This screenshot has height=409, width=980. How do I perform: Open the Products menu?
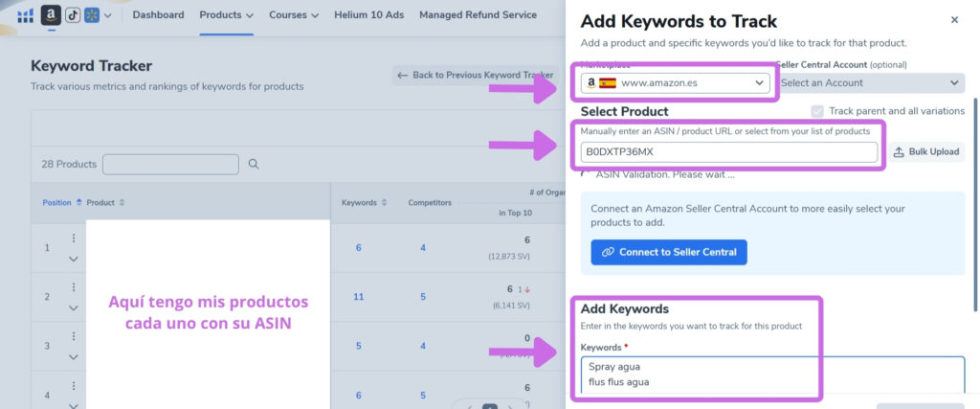point(226,14)
